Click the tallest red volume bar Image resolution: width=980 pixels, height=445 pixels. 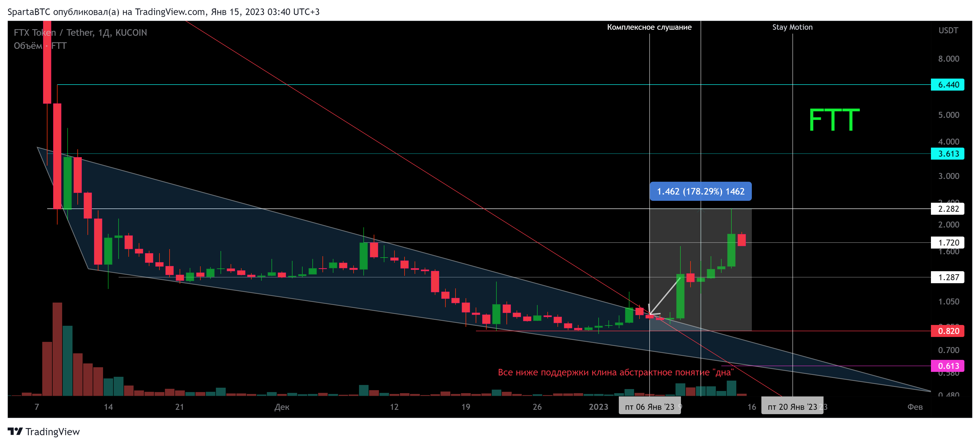58,349
